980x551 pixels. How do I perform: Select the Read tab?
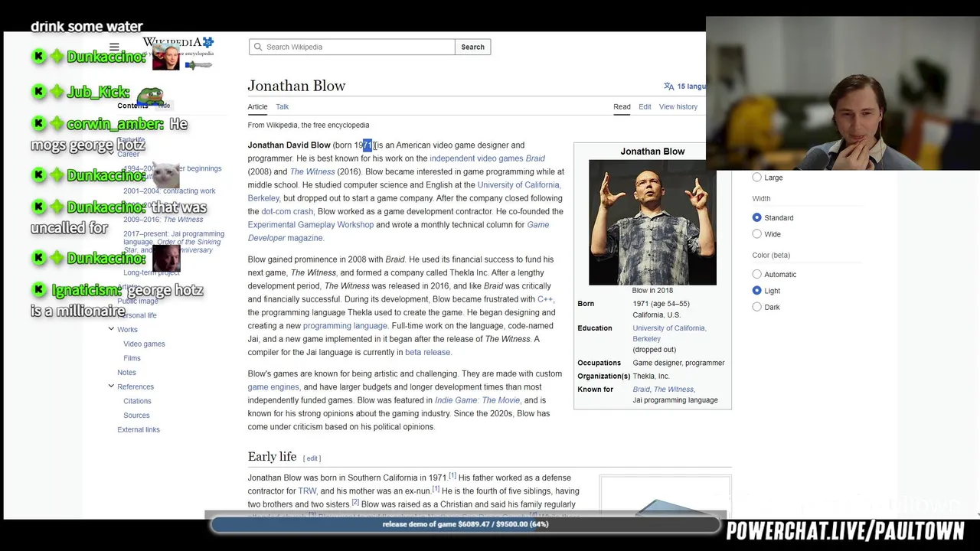[x=622, y=107]
